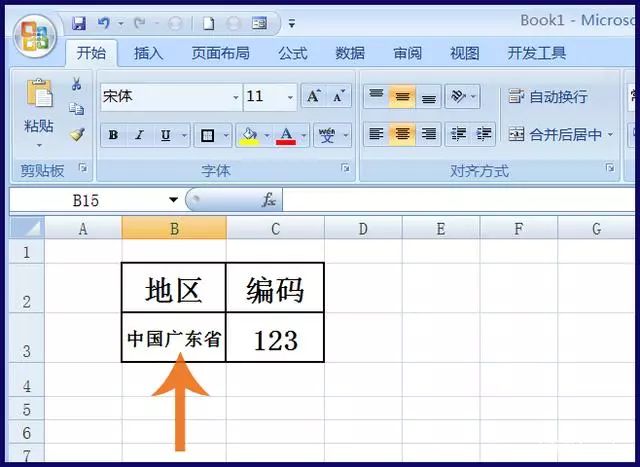Align cell text to bottom
Image resolution: width=640 pixels, height=467 pixels.
[x=429, y=96]
